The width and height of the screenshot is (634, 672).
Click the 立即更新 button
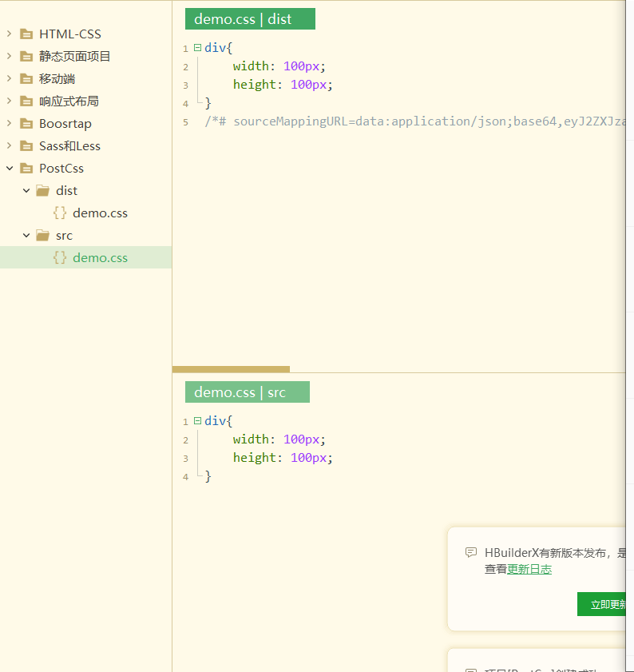click(x=602, y=604)
